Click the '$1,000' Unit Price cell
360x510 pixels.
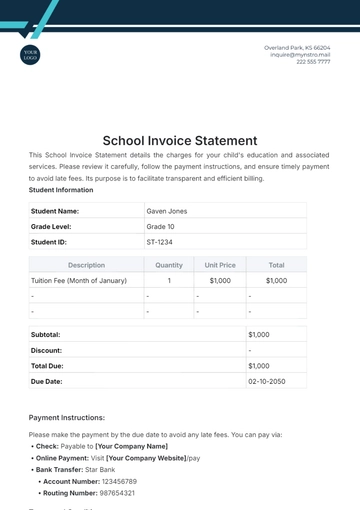click(x=220, y=281)
